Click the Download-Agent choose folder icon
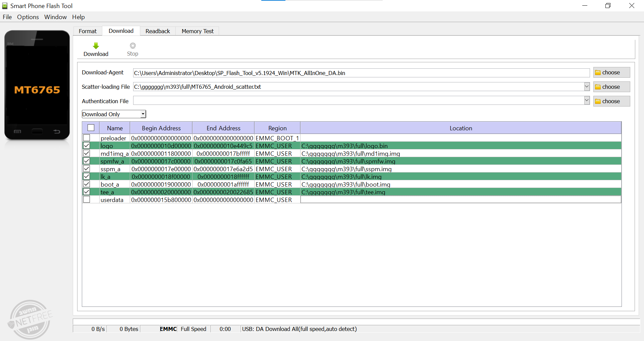644x341 pixels. (x=598, y=73)
